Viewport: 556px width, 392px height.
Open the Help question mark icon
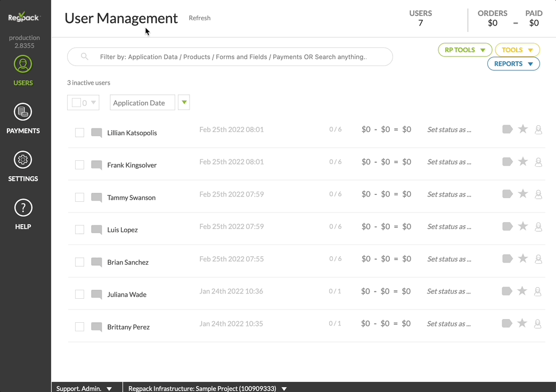pyautogui.click(x=23, y=208)
